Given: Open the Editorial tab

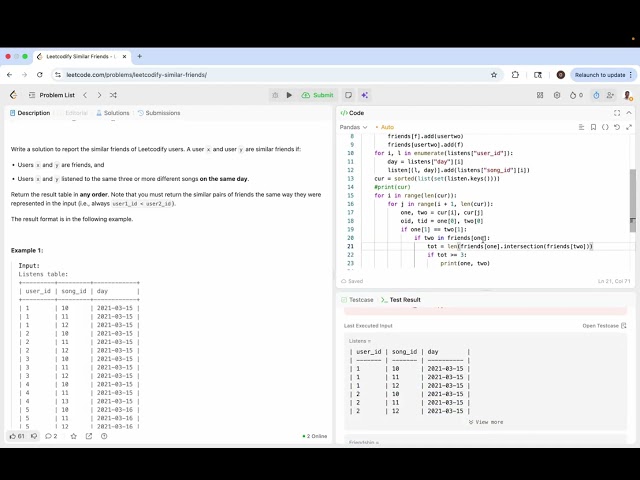Looking at the screenshot, I should tap(76, 113).
